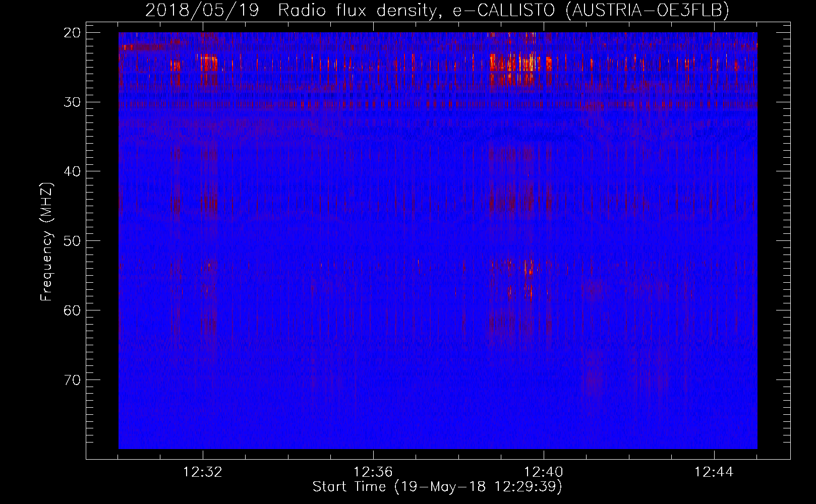
Task: Click the 20 frequency tick label
Action: click(72, 33)
